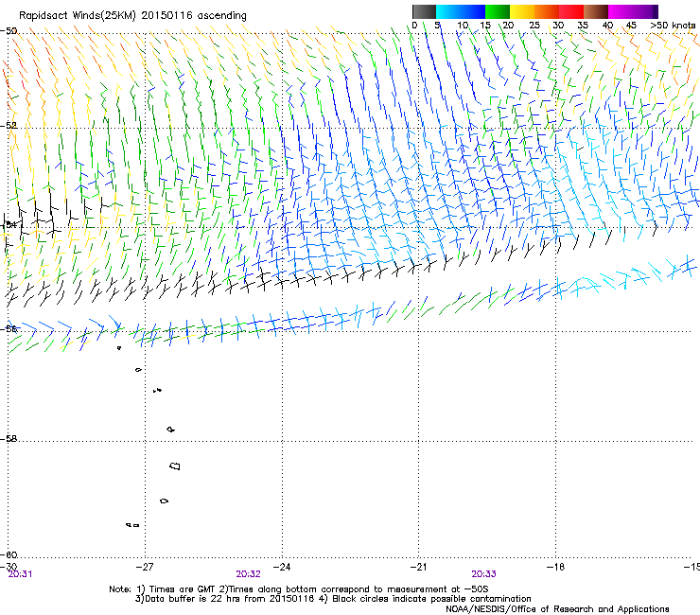Viewport: 700px width, 615px height.
Task: Click the purple '20:31' time label
Action: pyautogui.click(x=20, y=574)
